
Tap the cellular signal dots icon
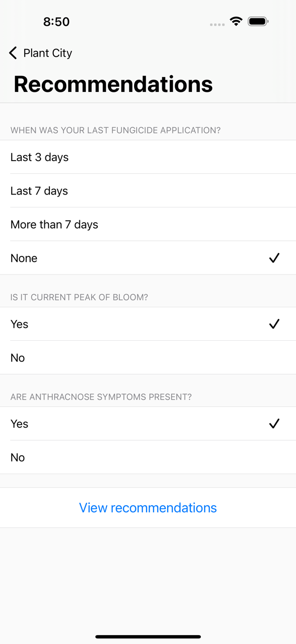[x=217, y=24]
